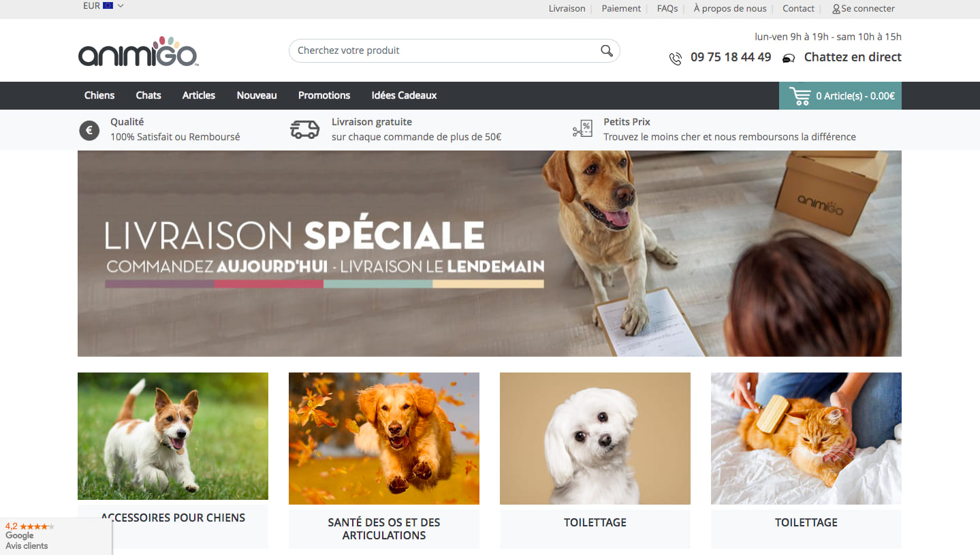Click the delivery truck icon
This screenshot has width=980, height=555.
pos(304,129)
